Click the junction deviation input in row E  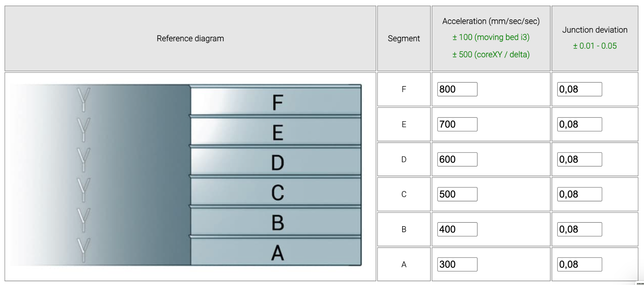[x=580, y=124]
